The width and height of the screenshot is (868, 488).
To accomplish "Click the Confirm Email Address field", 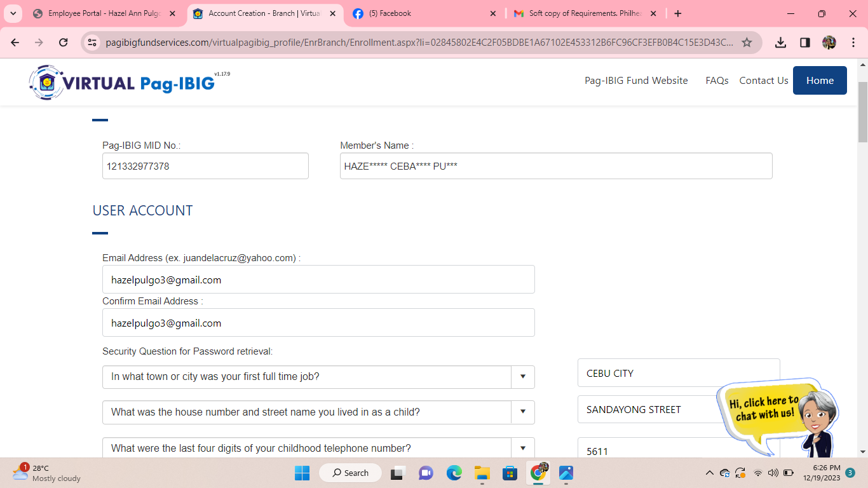I will [x=318, y=323].
